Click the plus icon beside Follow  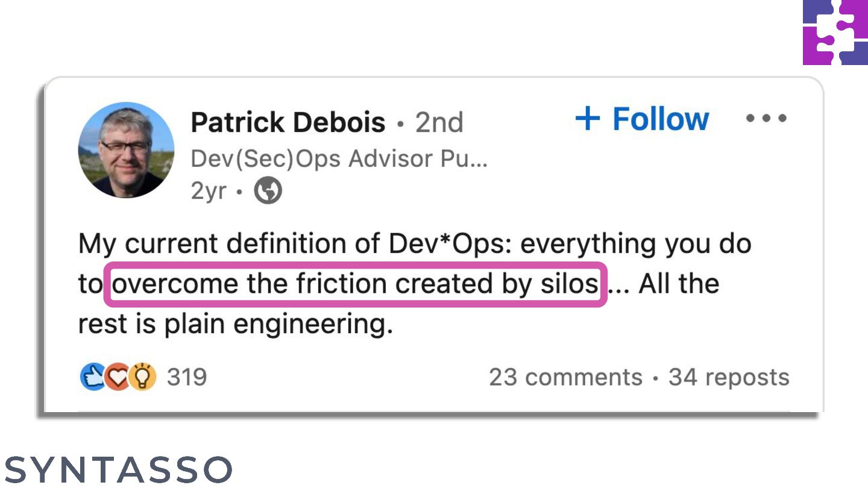point(588,119)
